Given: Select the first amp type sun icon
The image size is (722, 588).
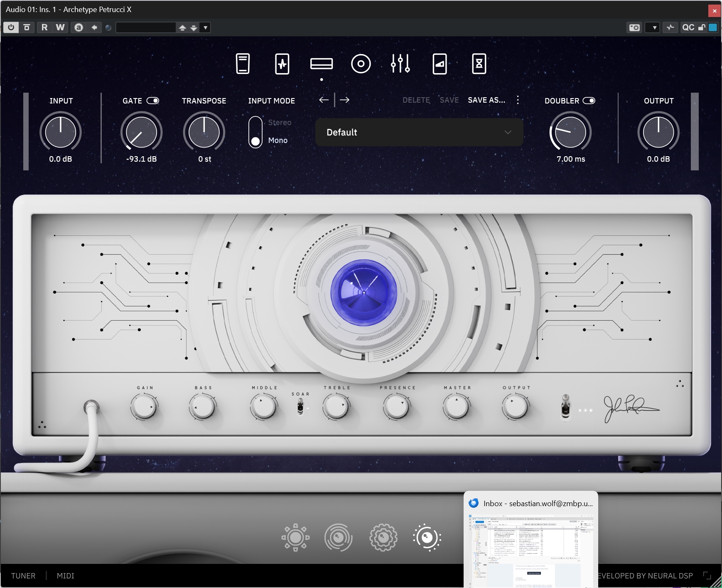Looking at the screenshot, I should click(x=295, y=537).
